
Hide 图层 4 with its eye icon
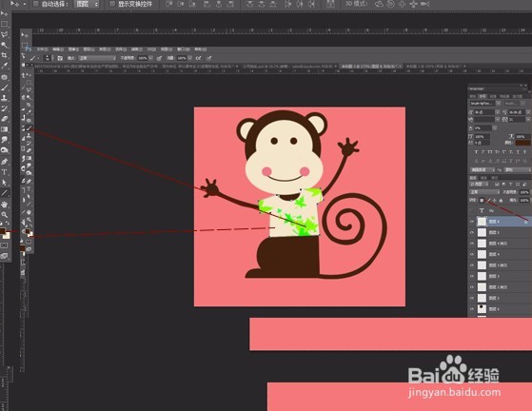(472, 254)
